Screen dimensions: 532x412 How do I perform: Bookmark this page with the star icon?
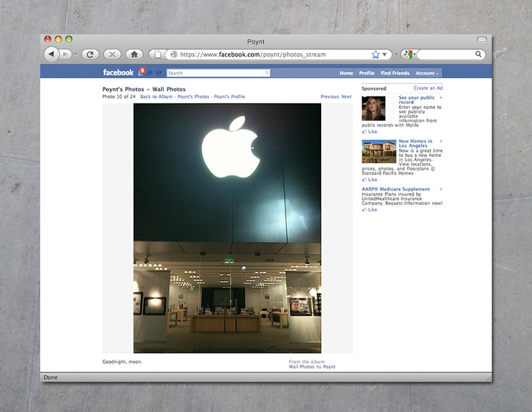click(375, 54)
